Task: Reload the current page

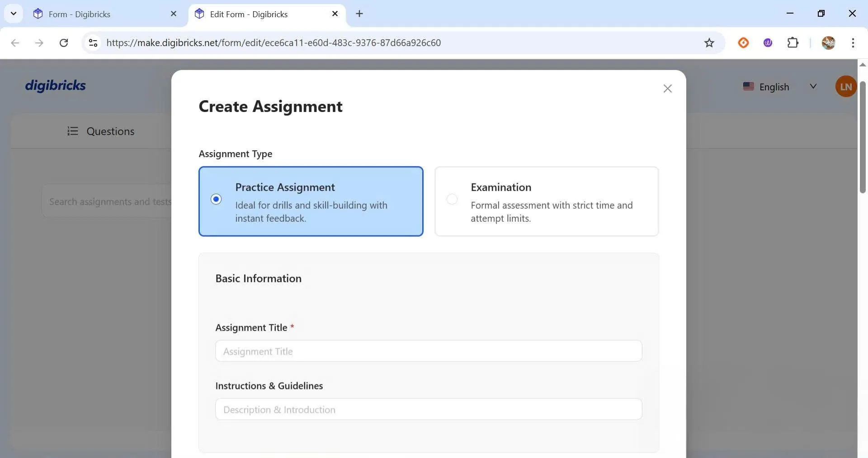Action: click(x=64, y=43)
